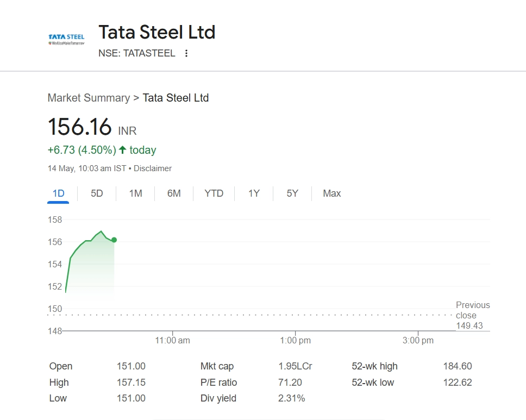Select the 6M range tab

coord(174,193)
